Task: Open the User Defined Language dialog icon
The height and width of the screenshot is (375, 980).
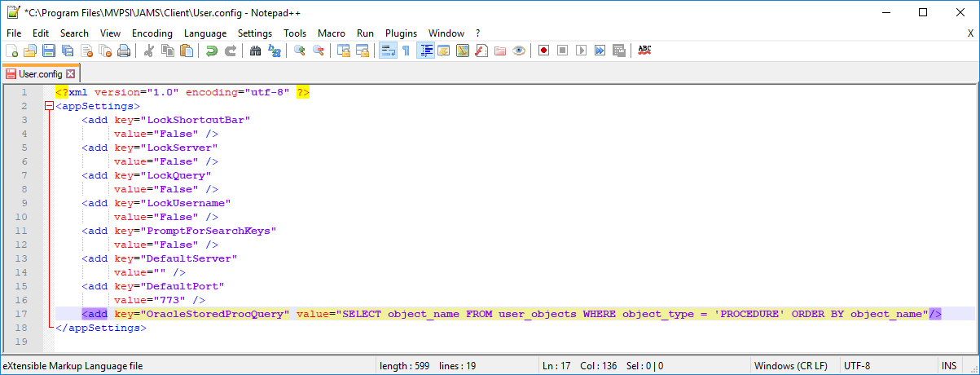Action: click(x=444, y=51)
